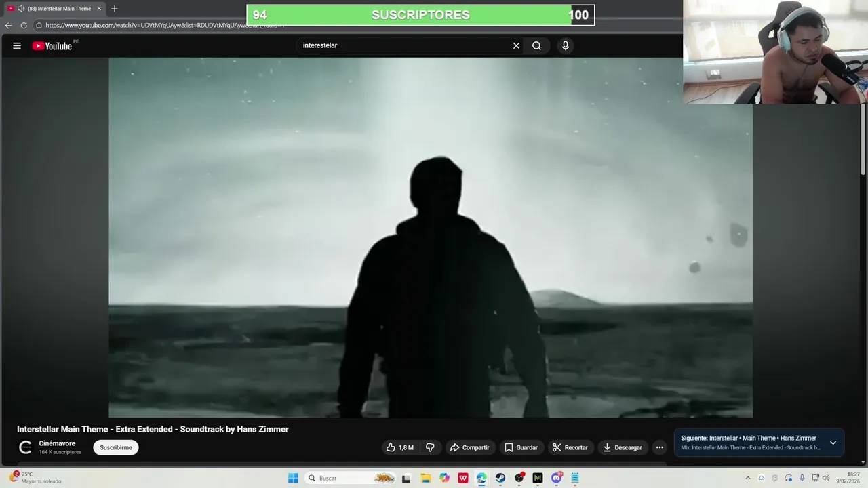Open the Cinémavore channel name link
This screenshot has width=868, height=488.
[x=57, y=443]
